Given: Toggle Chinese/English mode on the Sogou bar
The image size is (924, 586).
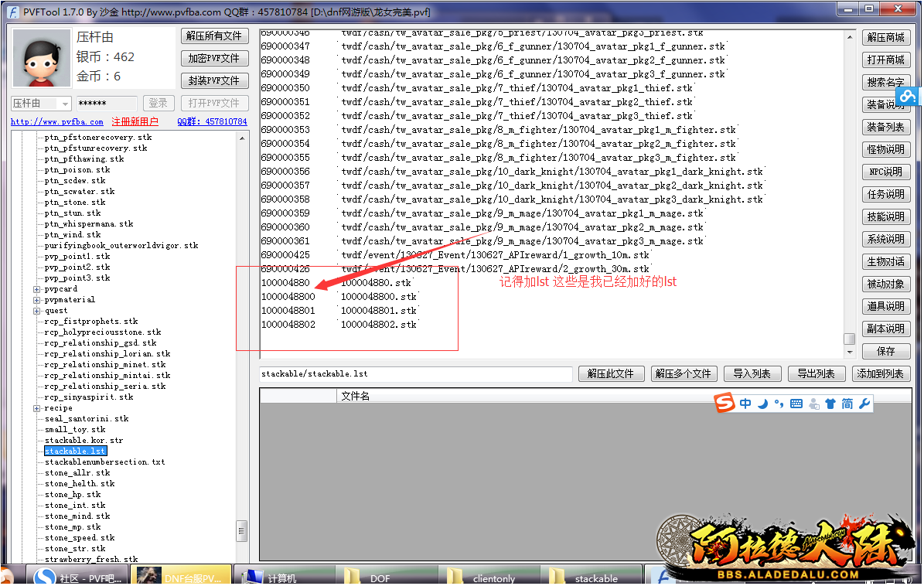Looking at the screenshot, I should point(745,404).
